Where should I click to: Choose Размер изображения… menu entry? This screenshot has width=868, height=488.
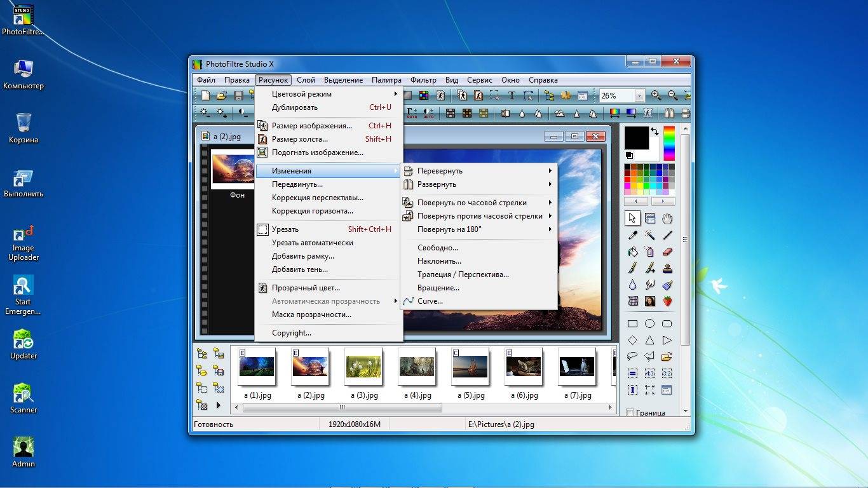[x=329, y=126]
